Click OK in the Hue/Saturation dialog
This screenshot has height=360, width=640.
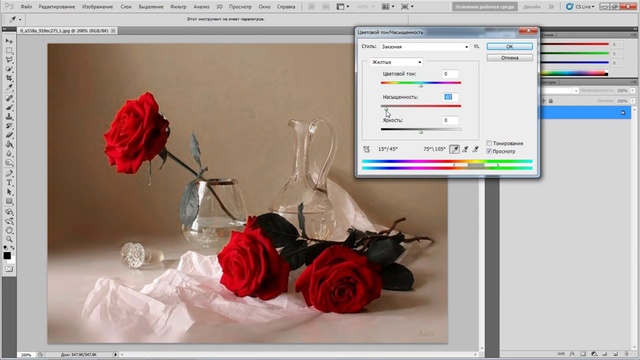pyautogui.click(x=509, y=47)
